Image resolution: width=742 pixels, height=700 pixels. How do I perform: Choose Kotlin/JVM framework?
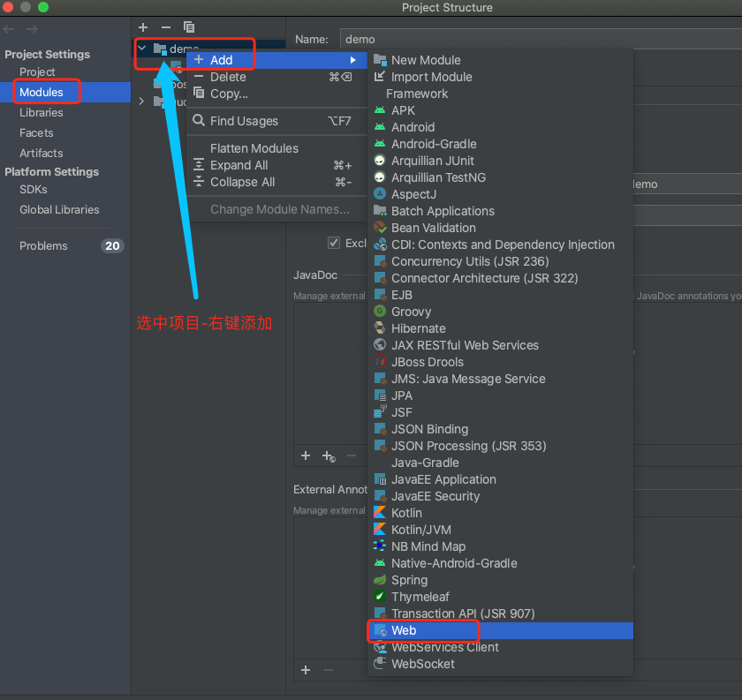[500, 530]
